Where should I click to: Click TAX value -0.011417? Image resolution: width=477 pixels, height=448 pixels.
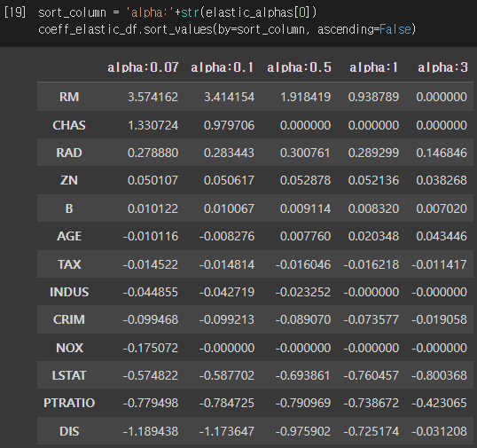pos(439,264)
